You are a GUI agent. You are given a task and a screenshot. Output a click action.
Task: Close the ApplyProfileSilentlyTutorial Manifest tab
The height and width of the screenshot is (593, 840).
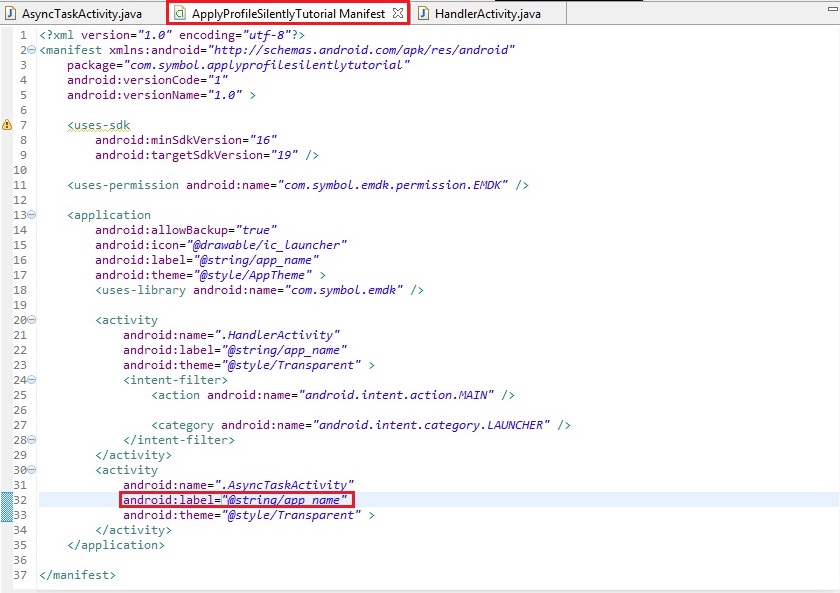pos(397,13)
